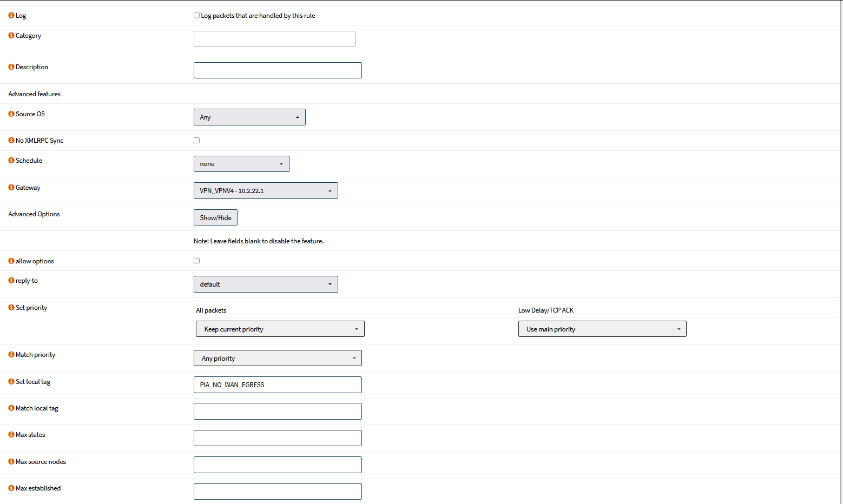The width and height of the screenshot is (843, 504).
Task: Open the Source OS dropdown
Action: [249, 117]
